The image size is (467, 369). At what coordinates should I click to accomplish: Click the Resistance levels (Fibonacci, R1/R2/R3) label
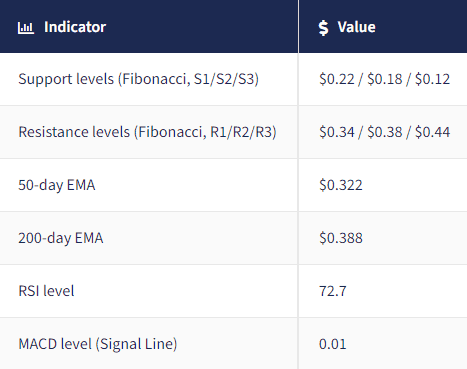point(147,132)
